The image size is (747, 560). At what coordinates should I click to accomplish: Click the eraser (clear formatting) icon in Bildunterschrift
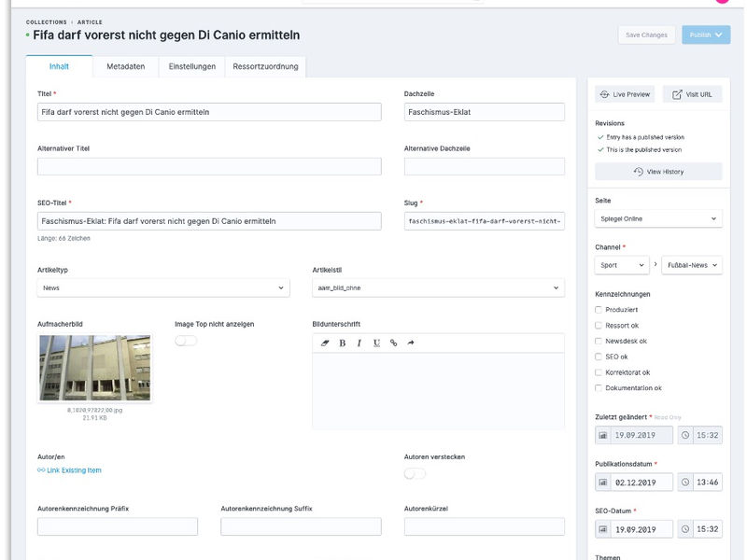point(325,343)
